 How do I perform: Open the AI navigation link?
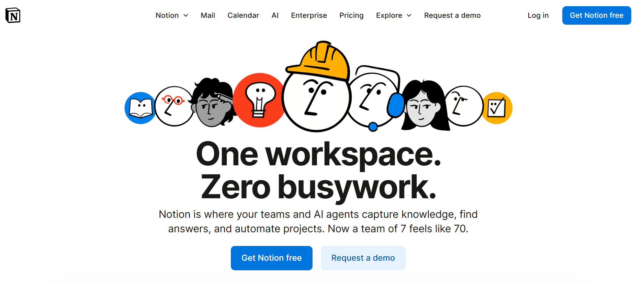[275, 15]
